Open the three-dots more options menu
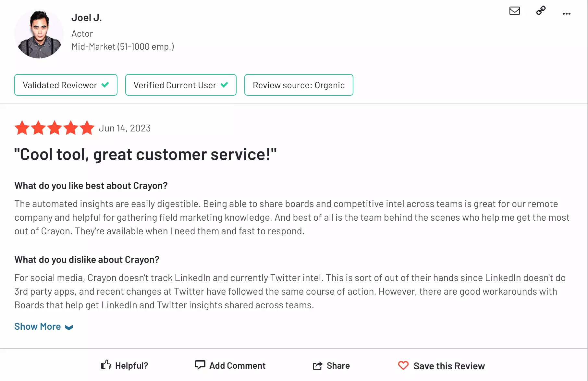The width and height of the screenshot is (588, 381). 567,14
